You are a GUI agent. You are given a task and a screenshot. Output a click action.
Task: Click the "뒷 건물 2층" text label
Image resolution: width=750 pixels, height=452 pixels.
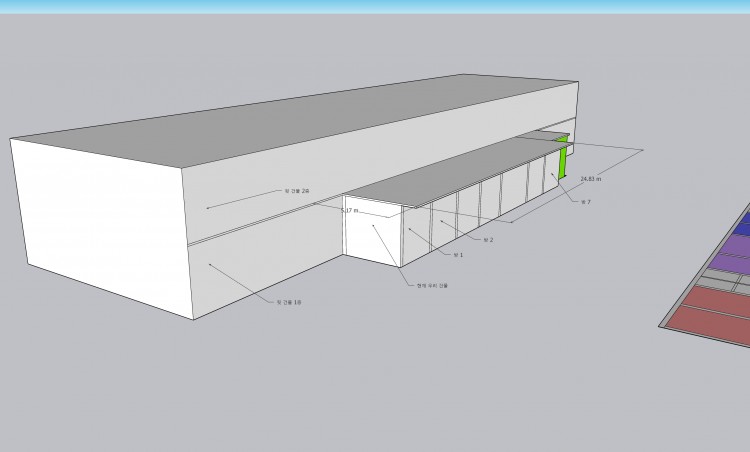point(295,189)
